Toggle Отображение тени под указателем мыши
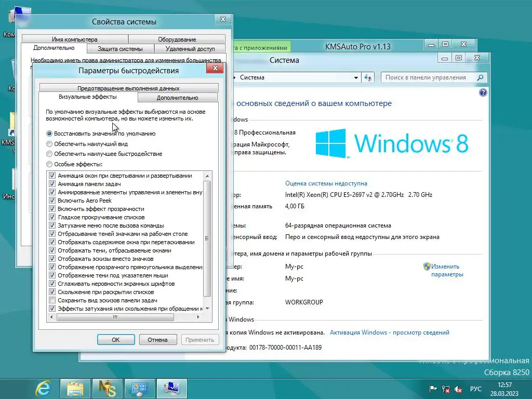This screenshot has height=399, width=532. coord(52,275)
